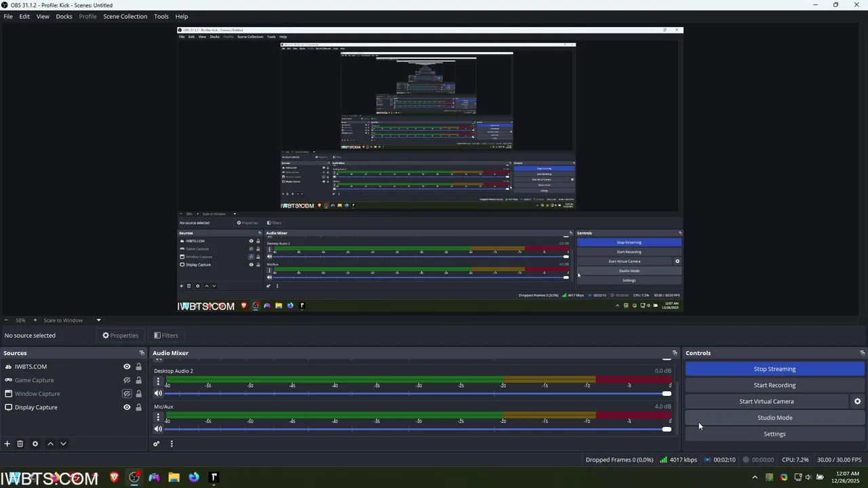Mute Desktop Audio 2 speaker icon
Image resolution: width=868 pixels, height=488 pixels.
tap(158, 394)
